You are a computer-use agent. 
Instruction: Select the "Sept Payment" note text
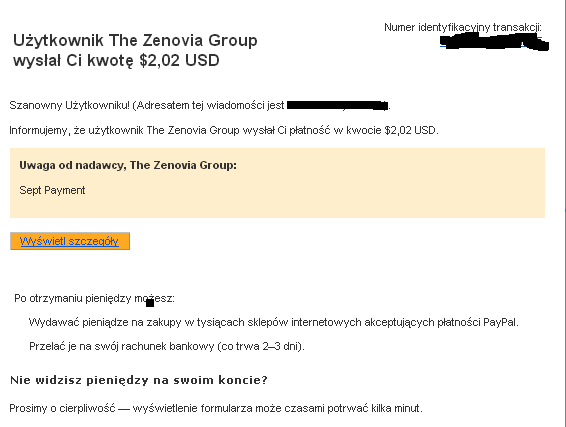tap(52, 190)
